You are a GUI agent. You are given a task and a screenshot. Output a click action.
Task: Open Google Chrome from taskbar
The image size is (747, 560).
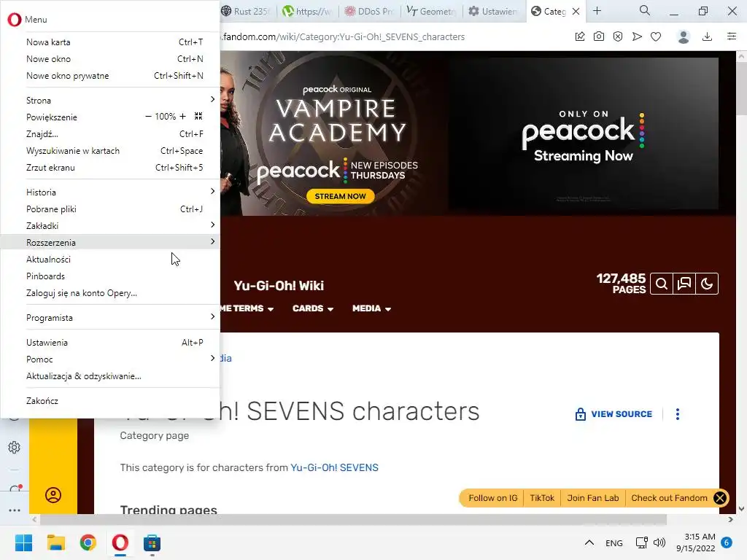88,542
